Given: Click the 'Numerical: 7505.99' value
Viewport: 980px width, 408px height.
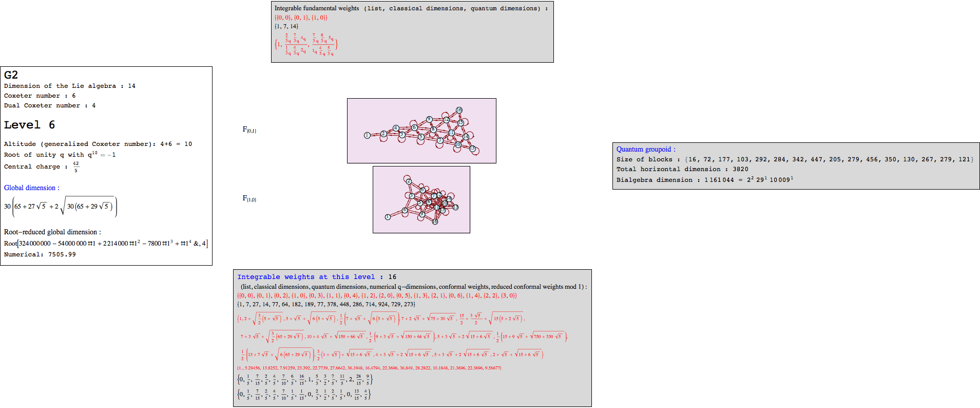Looking at the screenshot, I should coord(40,254).
